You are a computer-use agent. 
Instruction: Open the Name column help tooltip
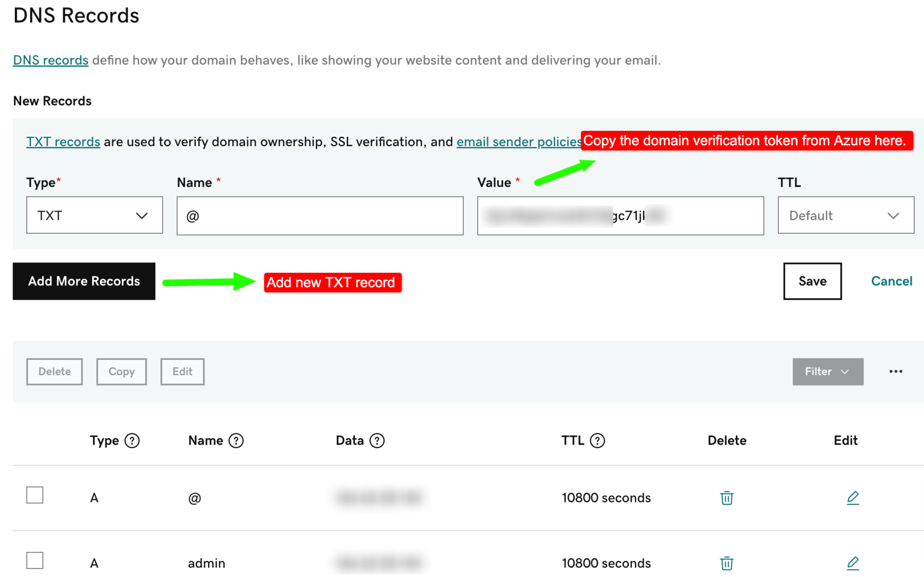point(235,440)
